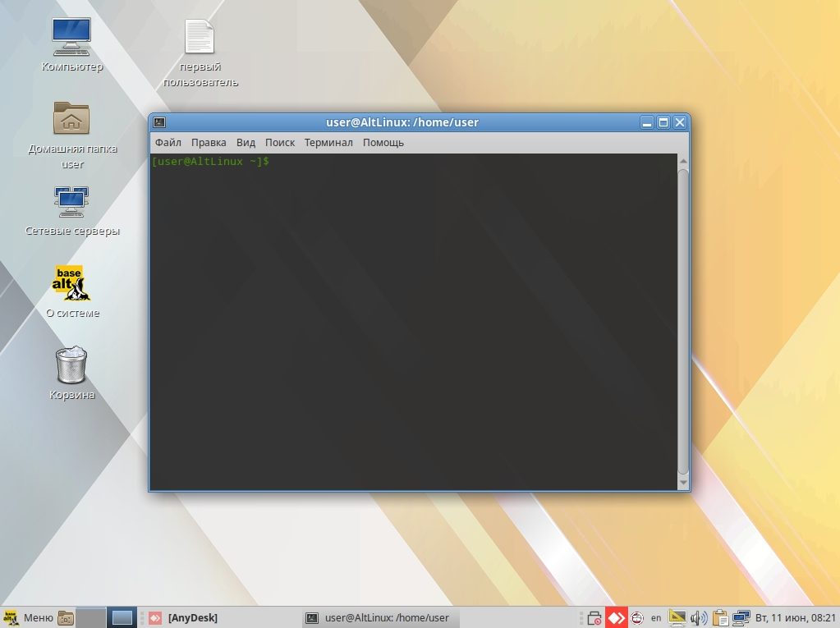Click the user@AltLinux terminal taskbar button
Viewport: 840px width, 628px height.
coord(378,617)
